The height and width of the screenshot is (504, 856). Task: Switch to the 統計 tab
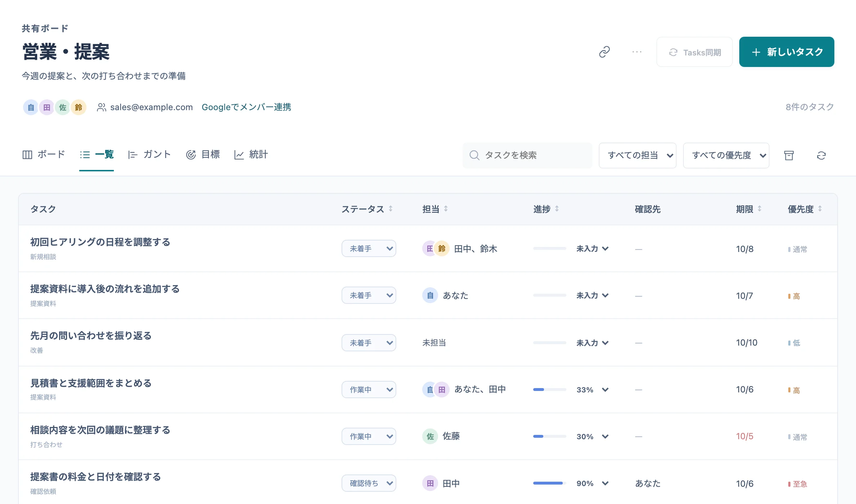click(251, 155)
